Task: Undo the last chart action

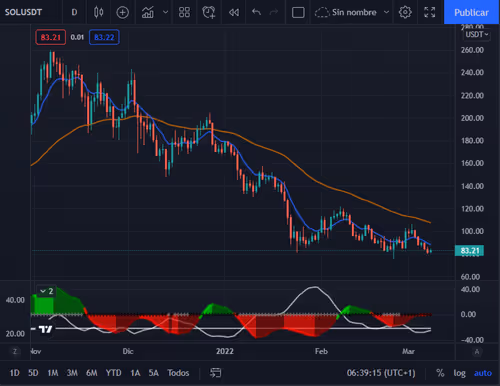Action: coord(256,12)
